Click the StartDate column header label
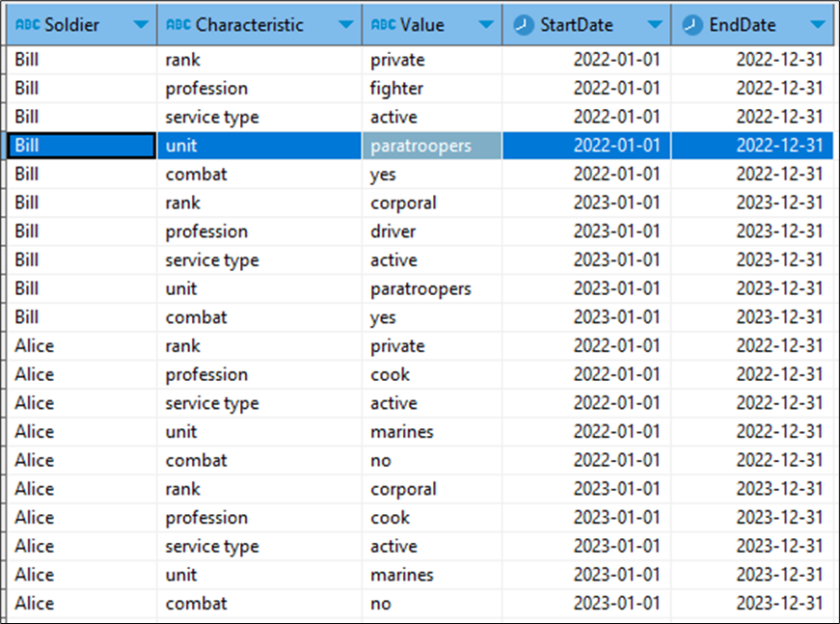Viewport: 840px width, 624px height. point(577,26)
